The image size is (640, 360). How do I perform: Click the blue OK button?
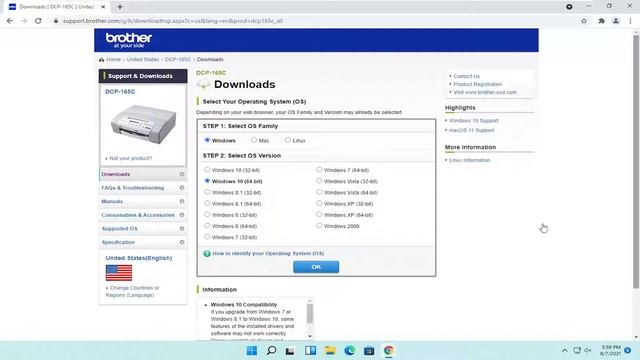click(x=316, y=267)
